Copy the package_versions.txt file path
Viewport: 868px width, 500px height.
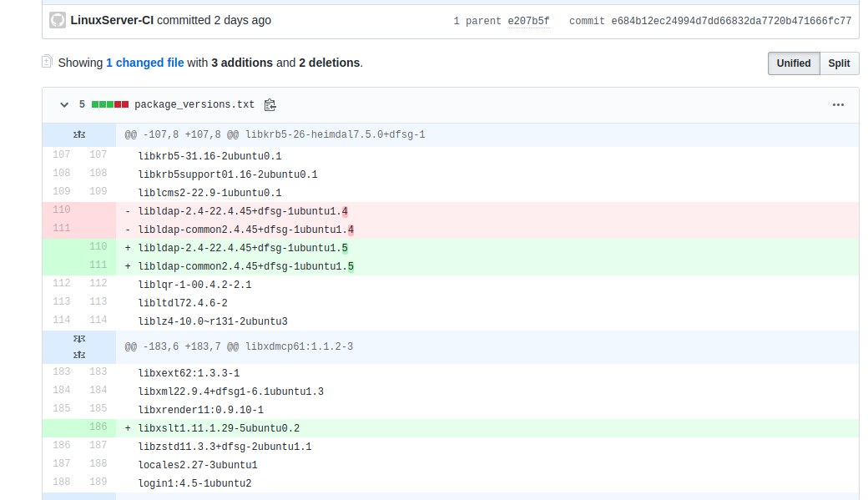270,105
